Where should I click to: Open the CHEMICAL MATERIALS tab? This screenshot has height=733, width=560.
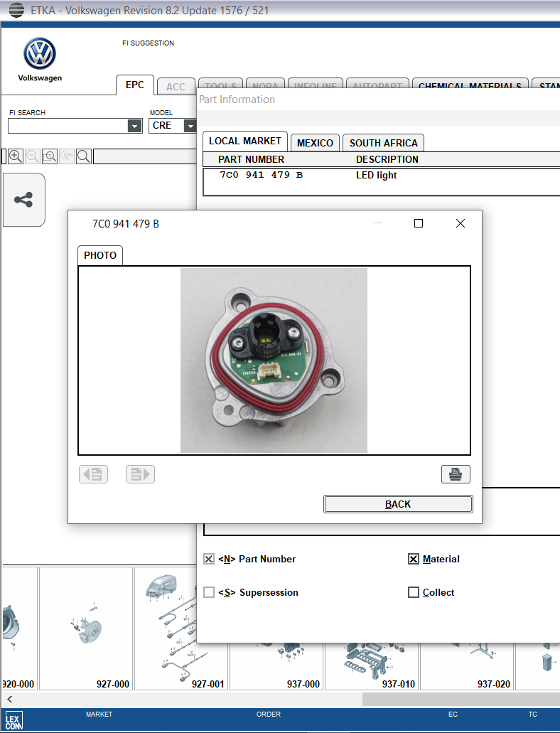point(470,84)
